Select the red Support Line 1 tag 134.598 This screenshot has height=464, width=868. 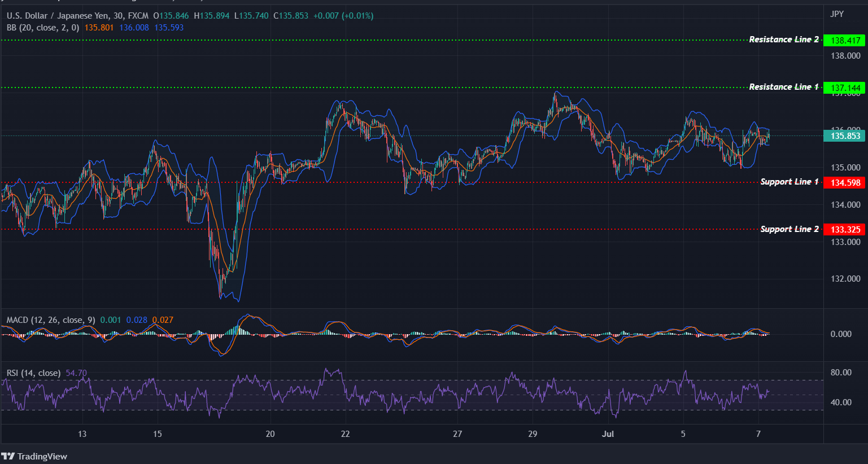pyautogui.click(x=844, y=182)
